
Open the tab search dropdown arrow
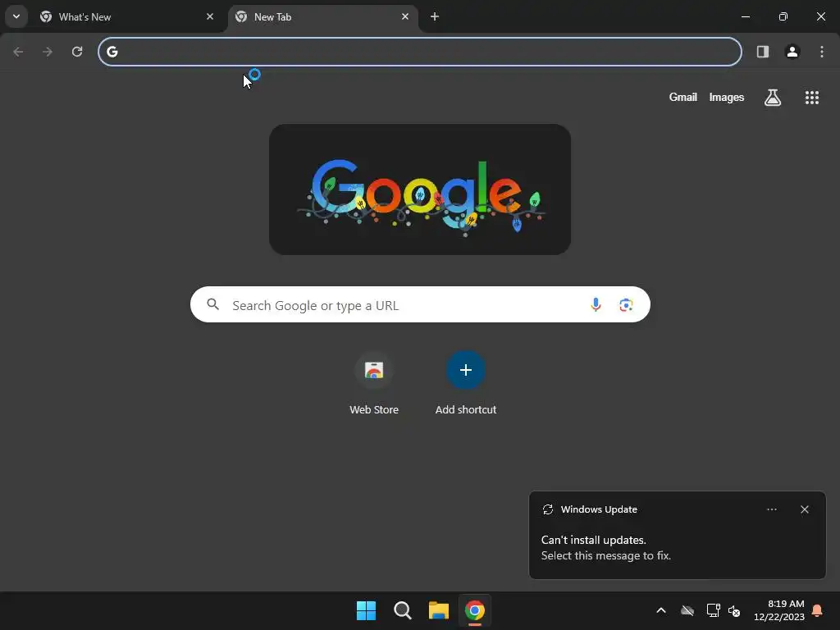pos(16,16)
